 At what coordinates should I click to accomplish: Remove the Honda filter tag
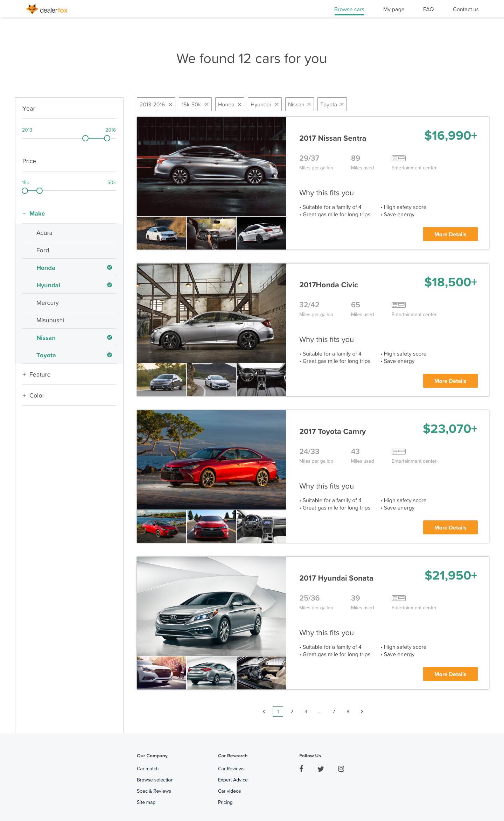point(239,105)
